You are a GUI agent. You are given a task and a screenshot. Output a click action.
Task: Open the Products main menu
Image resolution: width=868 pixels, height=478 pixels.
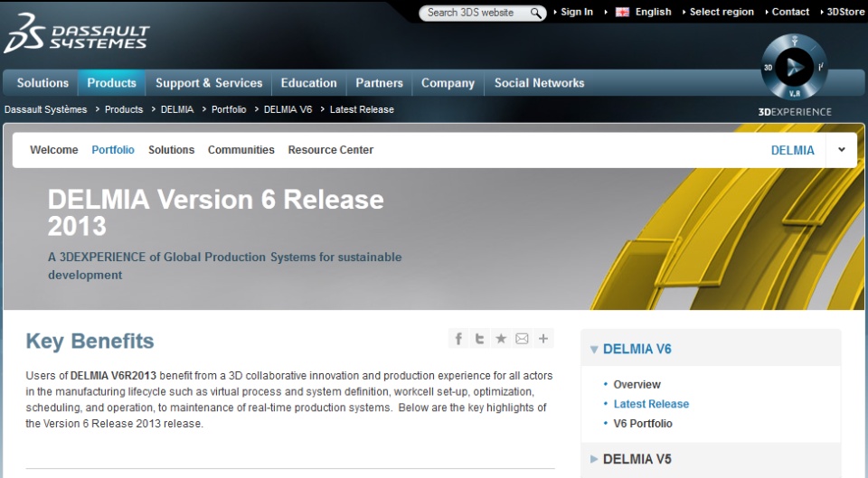pos(111,83)
